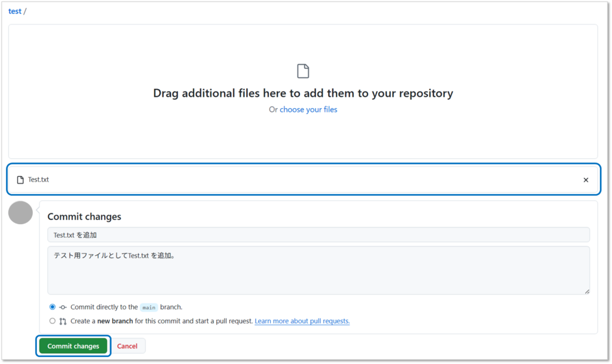Click the gray user avatar
The width and height of the screenshot is (612, 364).
point(20,213)
